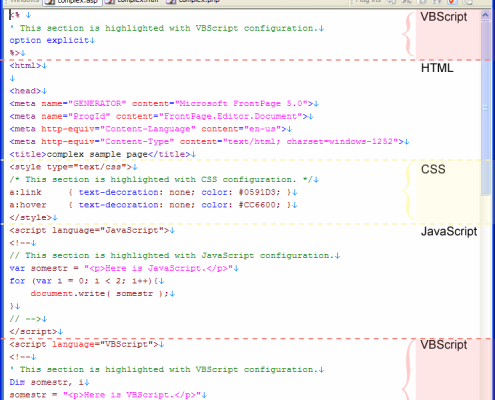Click the "Content-Type" http-equiv value
The width and height of the screenshot is (495, 400).
137,142
